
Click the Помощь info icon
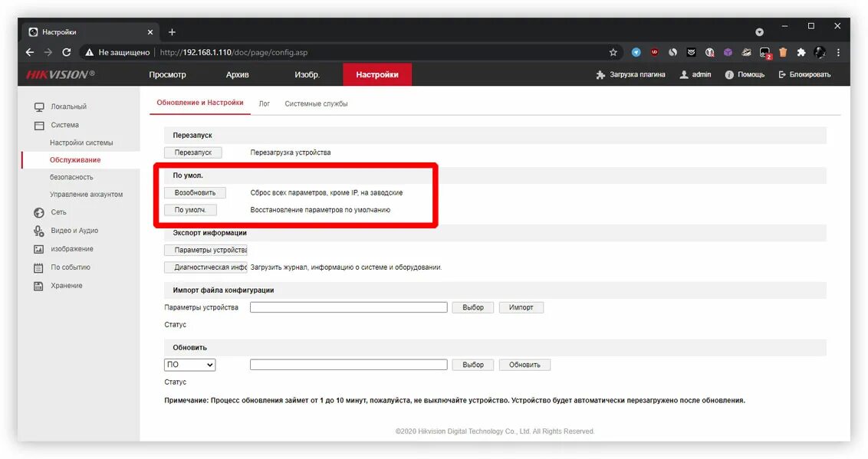729,74
